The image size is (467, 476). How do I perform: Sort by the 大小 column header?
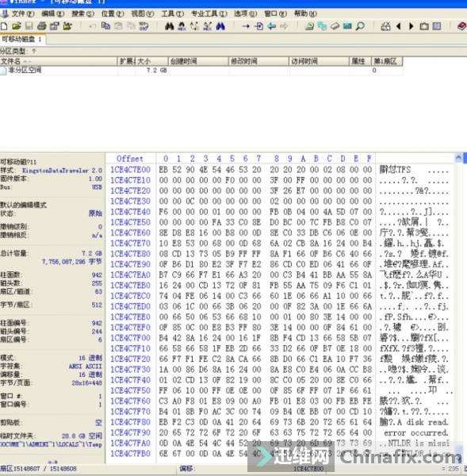(151, 61)
